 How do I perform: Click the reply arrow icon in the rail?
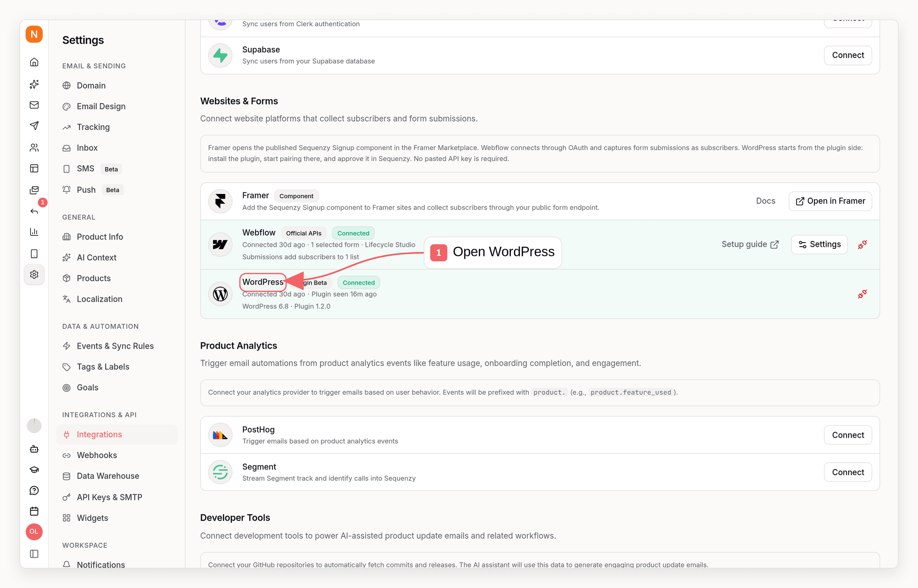click(34, 211)
